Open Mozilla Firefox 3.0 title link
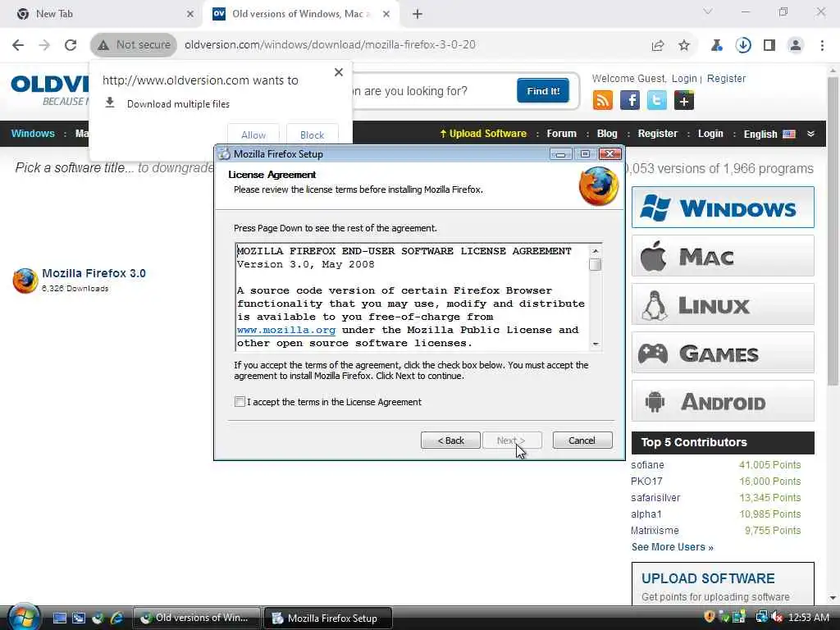The image size is (840, 630). click(94, 273)
